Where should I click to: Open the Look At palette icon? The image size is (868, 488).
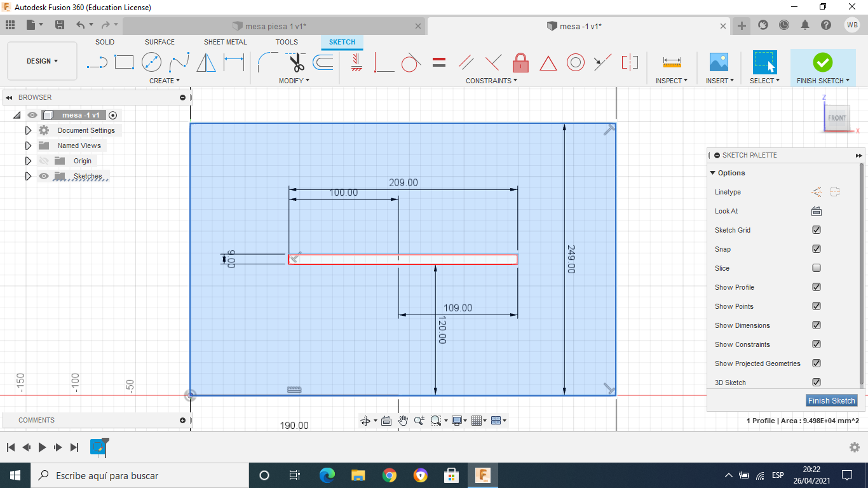[817, 211]
